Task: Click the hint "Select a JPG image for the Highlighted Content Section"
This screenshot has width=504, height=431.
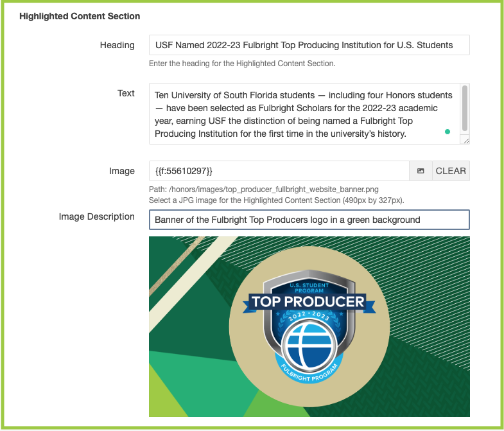Action: coord(277,200)
